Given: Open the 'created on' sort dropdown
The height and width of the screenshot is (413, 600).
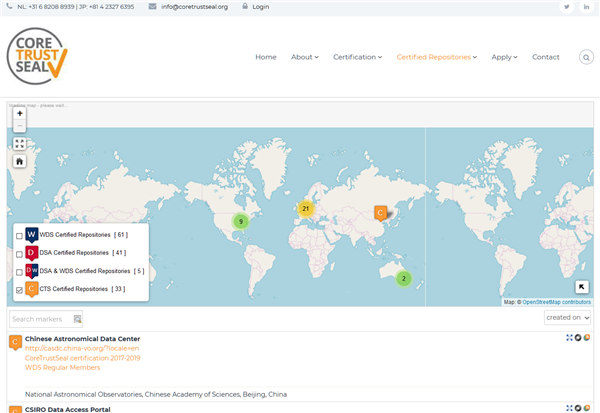Looking at the screenshot, I should tap(567, 318).
